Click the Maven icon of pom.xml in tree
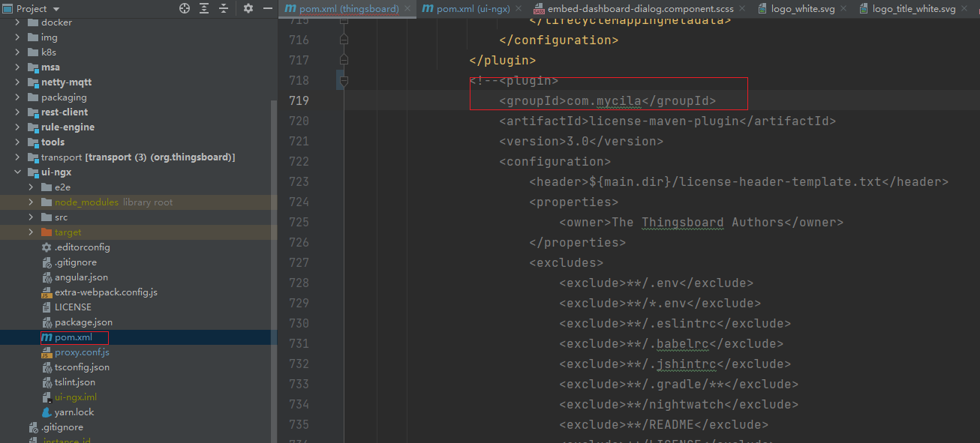Image resolution: width=980 pixels, height=443 pixels. tap(47, 337)
